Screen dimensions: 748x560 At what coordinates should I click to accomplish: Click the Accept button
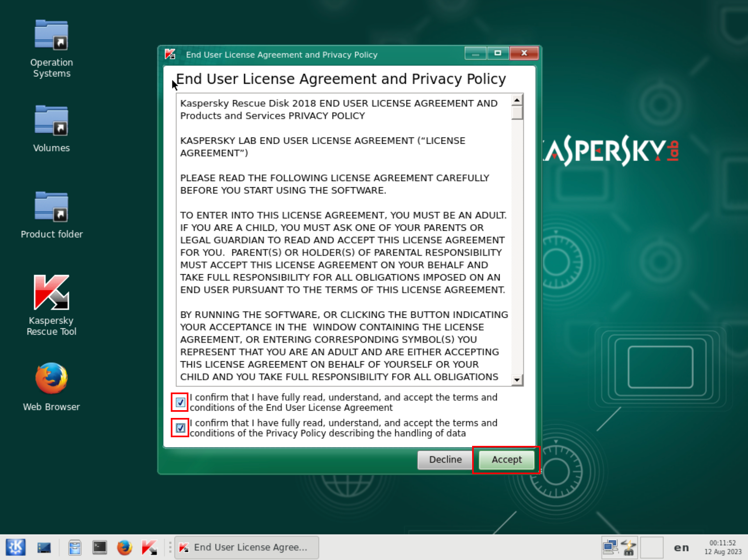point(507,460)
